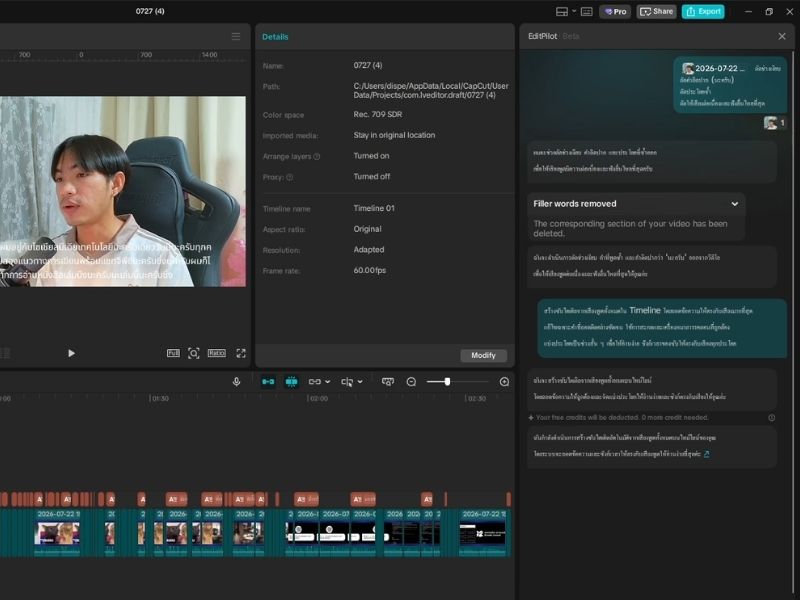This screenshot has width=800, height=600.
Task: Expand the split tool dropdown arrow
Action: pyautogui.click(x=360, y=382)
